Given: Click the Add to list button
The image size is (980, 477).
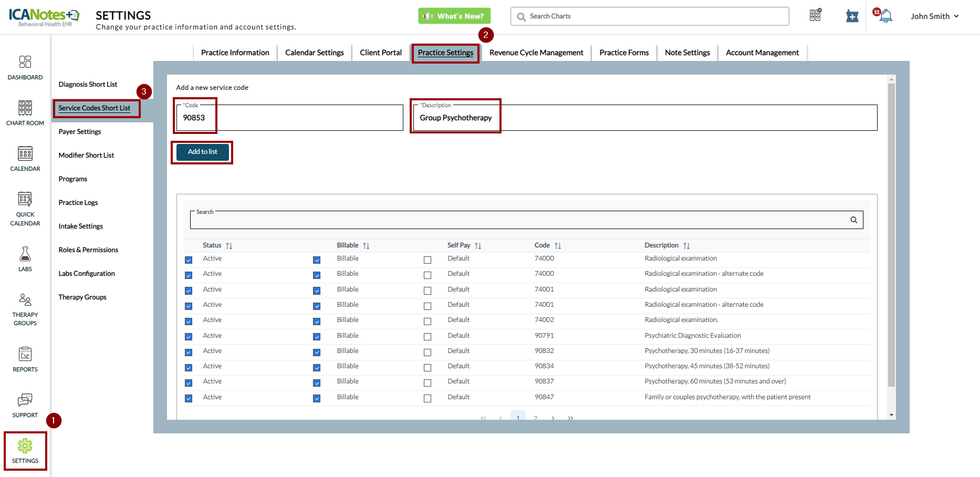Looking at the screenshot, I should click(203, 152).
